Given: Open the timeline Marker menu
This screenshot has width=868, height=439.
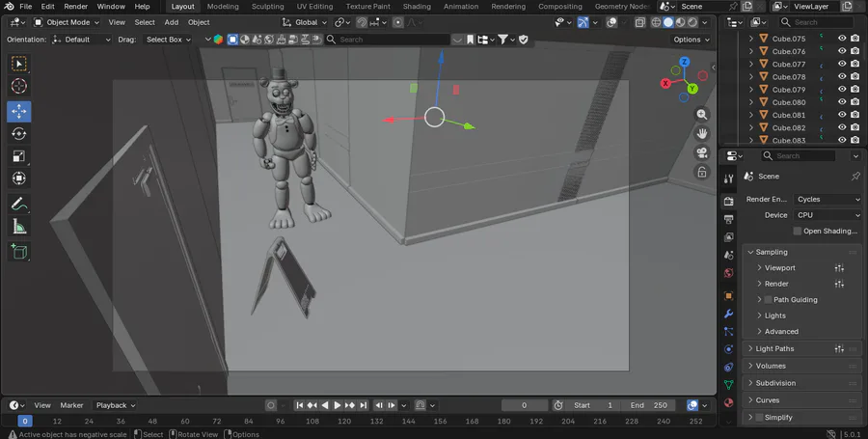Looking at the screenshot, I should click(71, 405).
